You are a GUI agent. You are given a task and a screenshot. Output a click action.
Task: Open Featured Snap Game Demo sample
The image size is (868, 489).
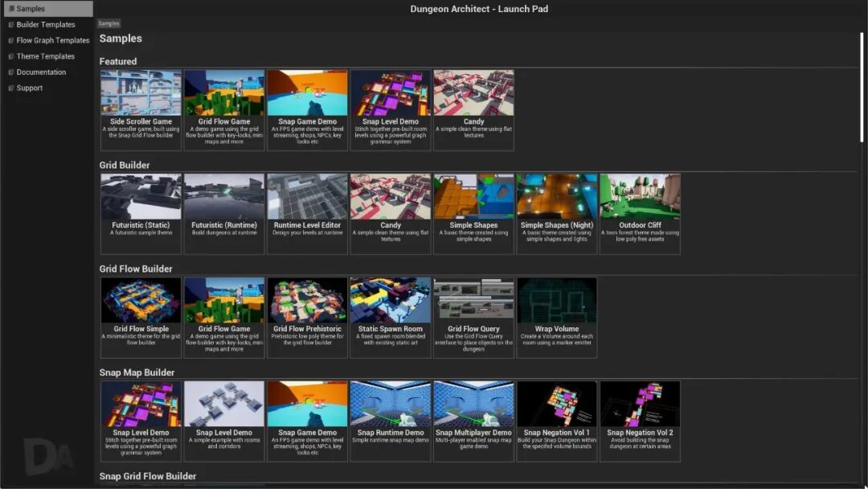click(307, 109)
